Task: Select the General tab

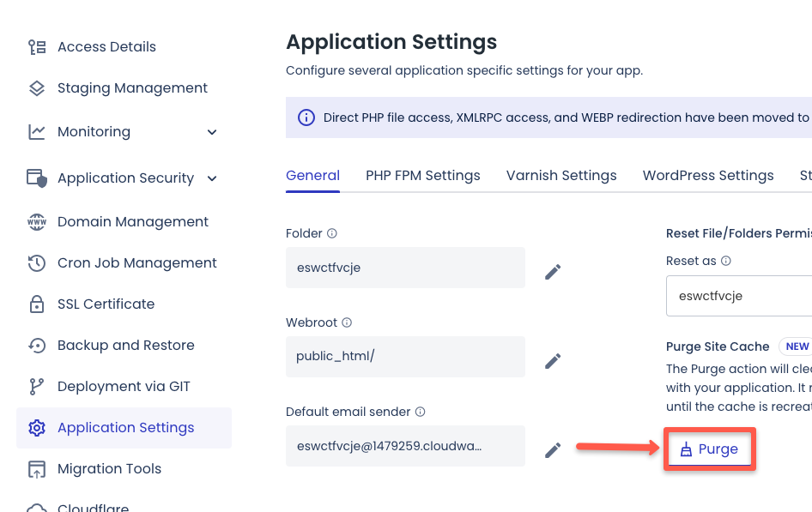Action: [x=312, y=175]
